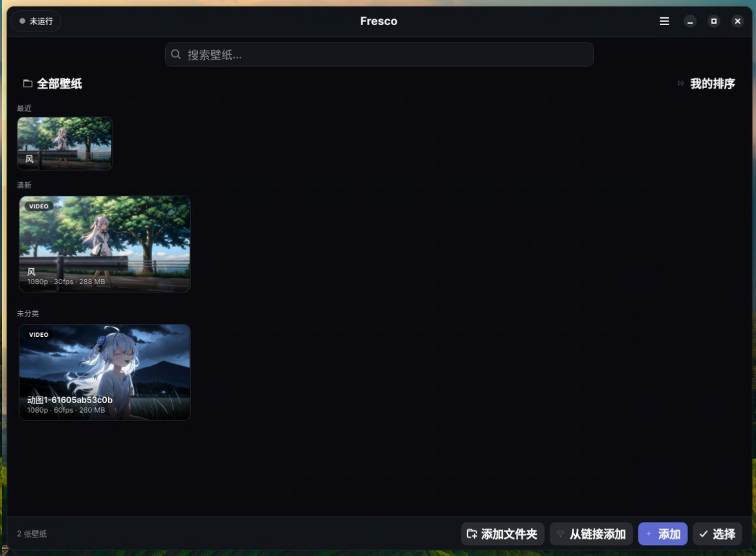Maximize the Fresco window
Image resolution: width=756 pixels, height=556 pixels.
714,21
